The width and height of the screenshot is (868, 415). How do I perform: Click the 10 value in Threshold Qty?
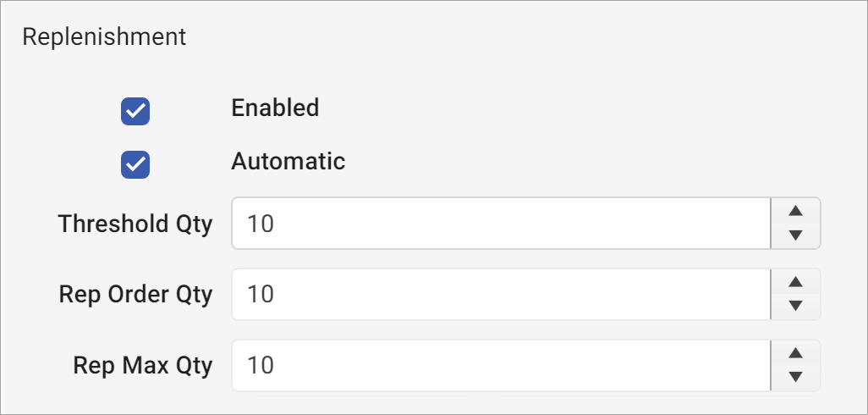click(261, 224)
